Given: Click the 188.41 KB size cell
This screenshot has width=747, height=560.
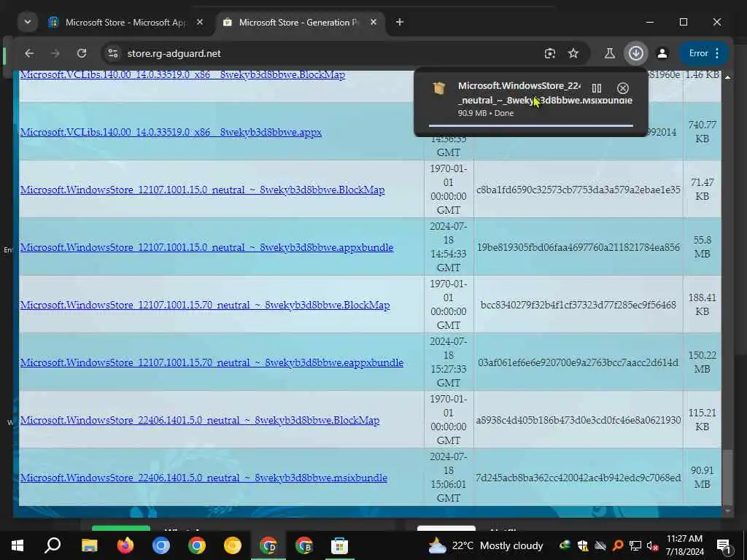Looking at the screenshot, I should (x=703, y=304).
